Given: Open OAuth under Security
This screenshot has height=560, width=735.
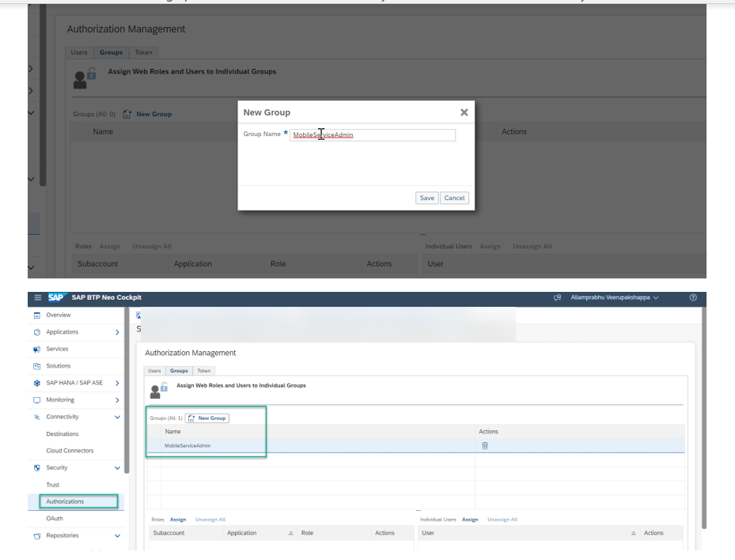Looking at the screenshot, I should [55, 519].
